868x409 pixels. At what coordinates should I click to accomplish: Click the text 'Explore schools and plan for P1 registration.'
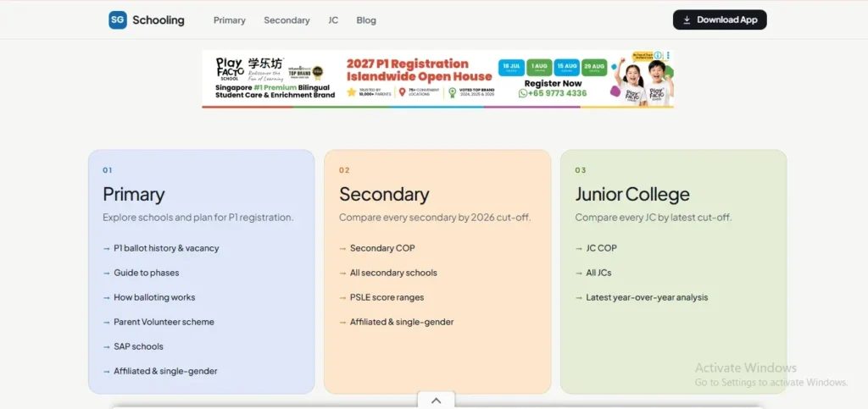pos(198,218)
